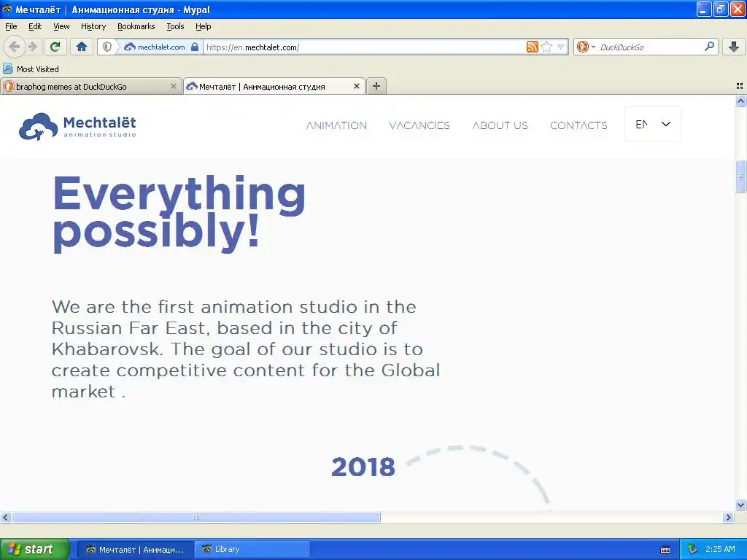Screen dimensions: 747x560
Task: Open the ABOUT US nav link
Action: pyautogui.click(x=500, y=125)
